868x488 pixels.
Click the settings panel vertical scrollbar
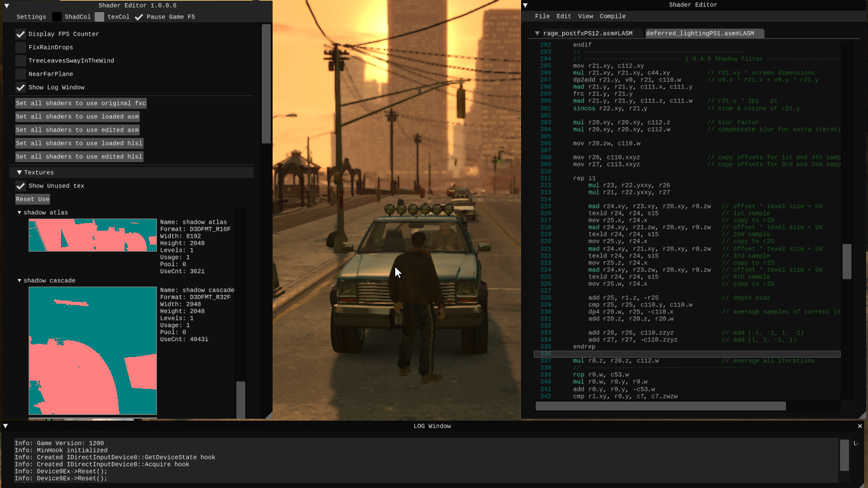266,84
